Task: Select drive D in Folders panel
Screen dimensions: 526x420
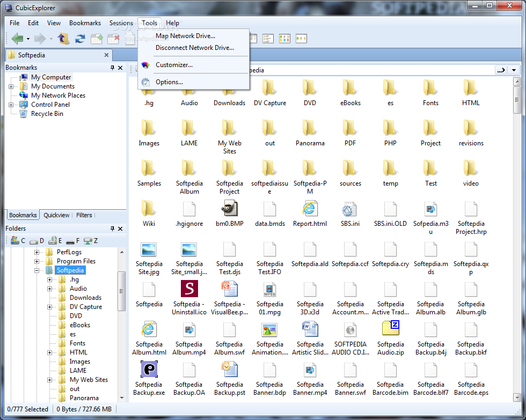Action: pos(36,241)
